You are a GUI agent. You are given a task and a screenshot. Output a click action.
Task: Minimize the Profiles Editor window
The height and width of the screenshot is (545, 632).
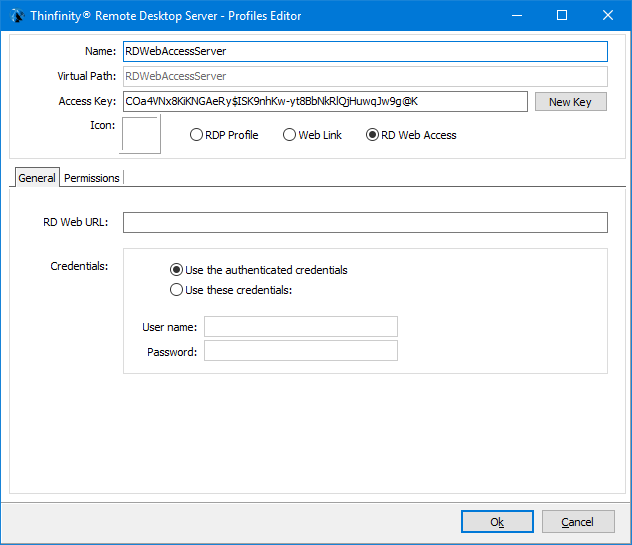(x=517, y=15)
